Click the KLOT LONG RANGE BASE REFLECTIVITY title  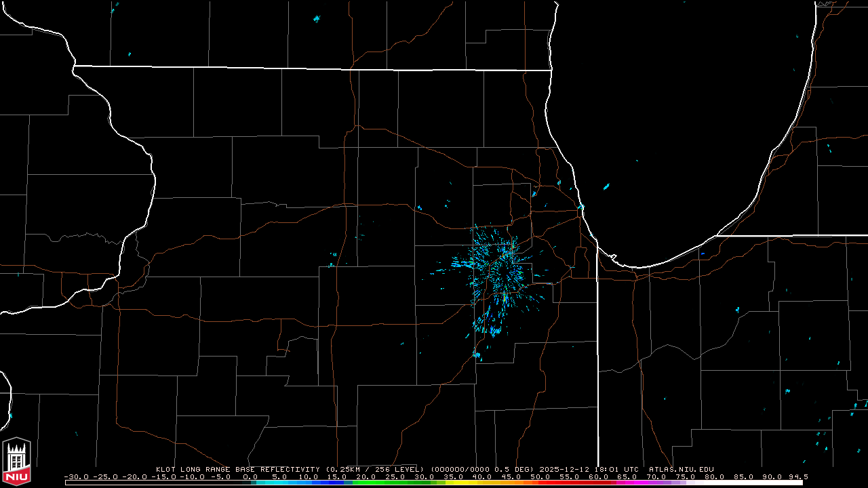point(238,469)
